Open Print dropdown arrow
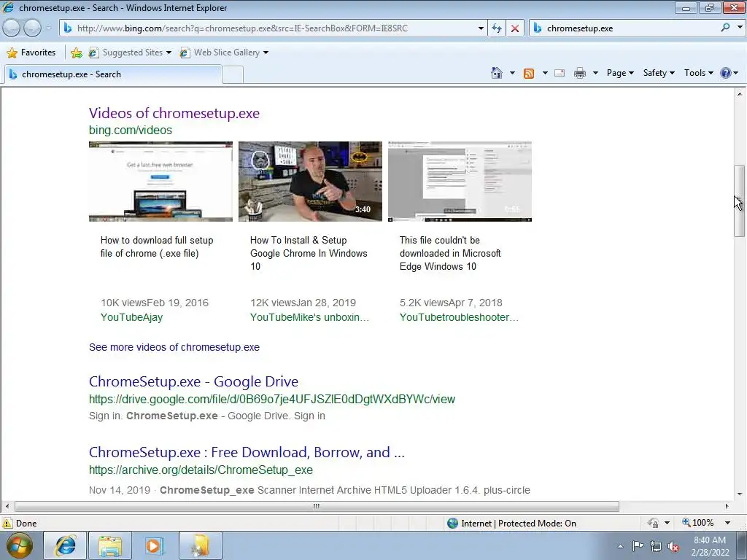 pyautogui.click(x=595, y=73)
